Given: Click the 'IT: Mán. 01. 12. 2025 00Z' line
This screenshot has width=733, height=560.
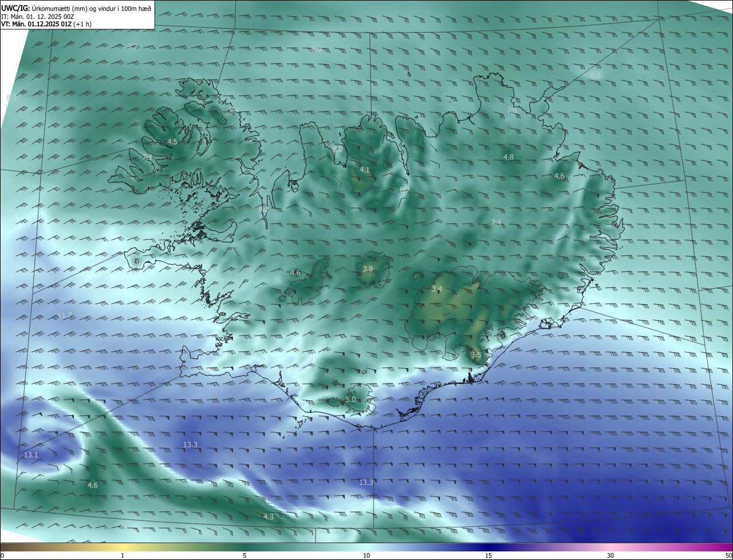Looking at the screenshot, I should [37, 17].
